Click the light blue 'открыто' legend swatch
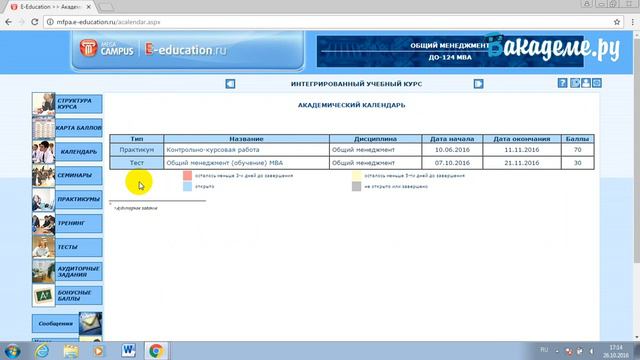The height and width of the screenshot is (360, 640). click(187, 187)
